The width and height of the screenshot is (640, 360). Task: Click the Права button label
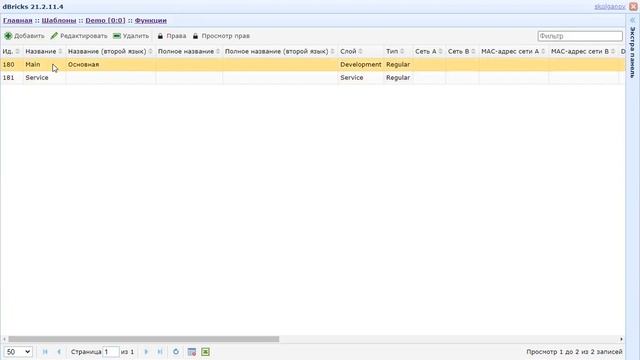[x=176, y=36]
